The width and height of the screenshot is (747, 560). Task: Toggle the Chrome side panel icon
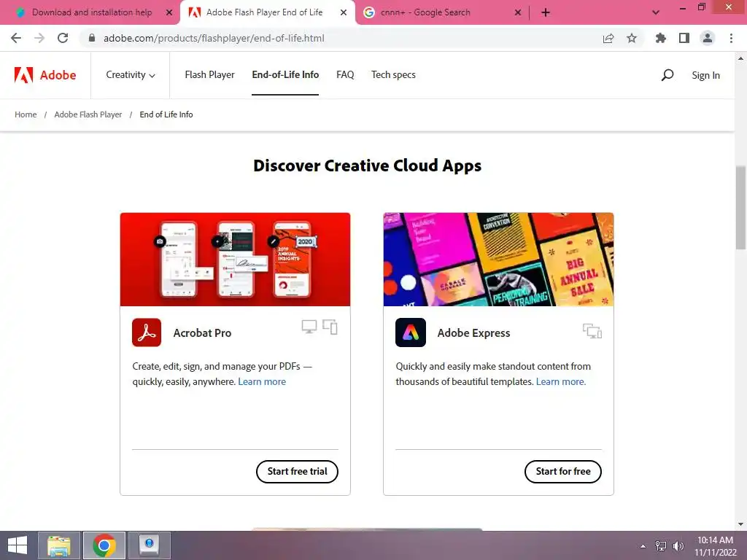pos(684,38)
